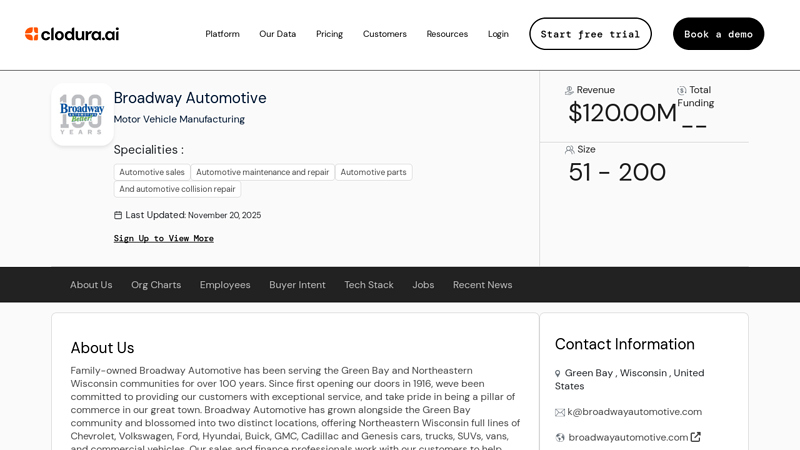Viewport: 800px width, 450px height.
Task: Click the globe website icon
Action: pyautogui.click(x=560, y=438)
